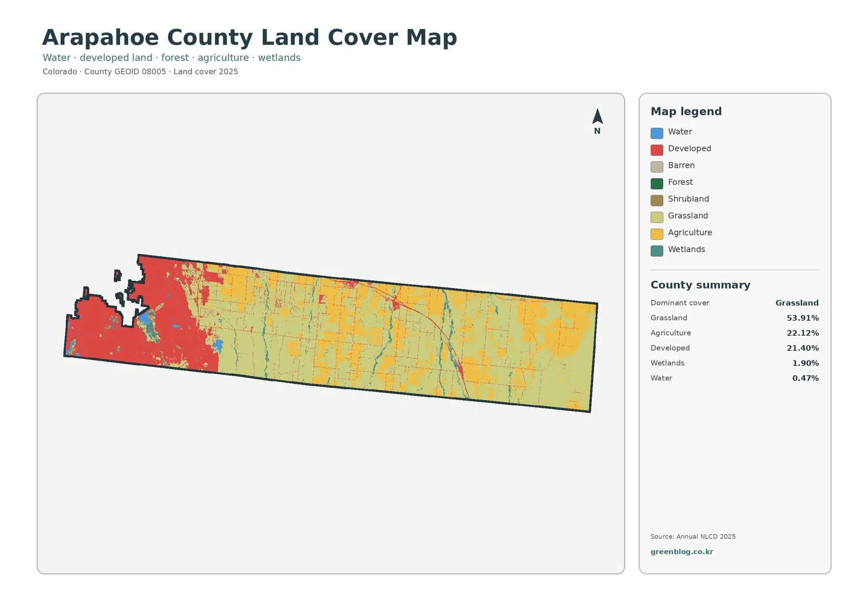
Task: Click the Developed red legend swatch
Action: (657, 150)
